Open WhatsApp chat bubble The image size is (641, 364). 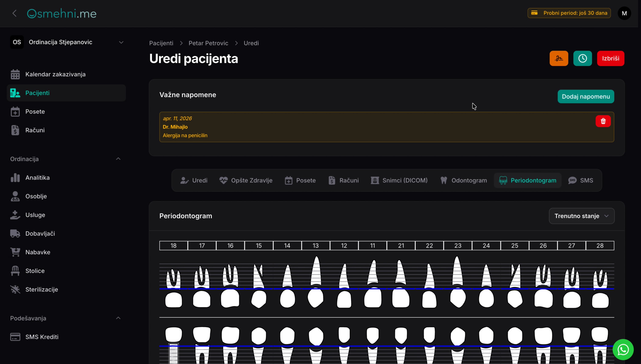[623, 349]
